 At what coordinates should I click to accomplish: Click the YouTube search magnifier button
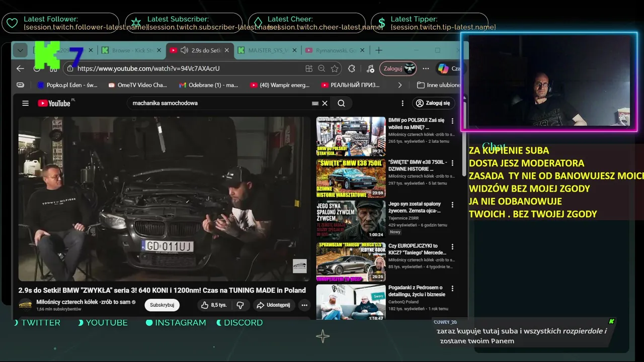341,103
